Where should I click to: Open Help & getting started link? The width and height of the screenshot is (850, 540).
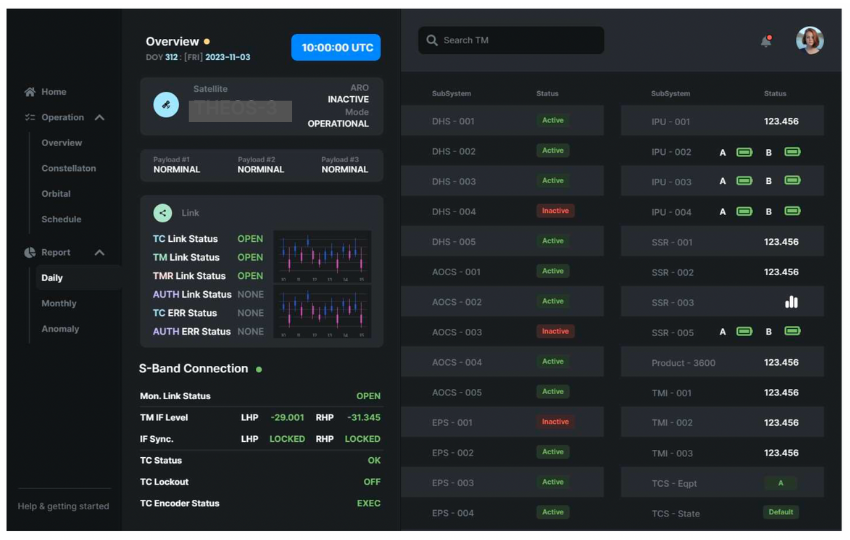pyautogui.click(x=64, y=506)
